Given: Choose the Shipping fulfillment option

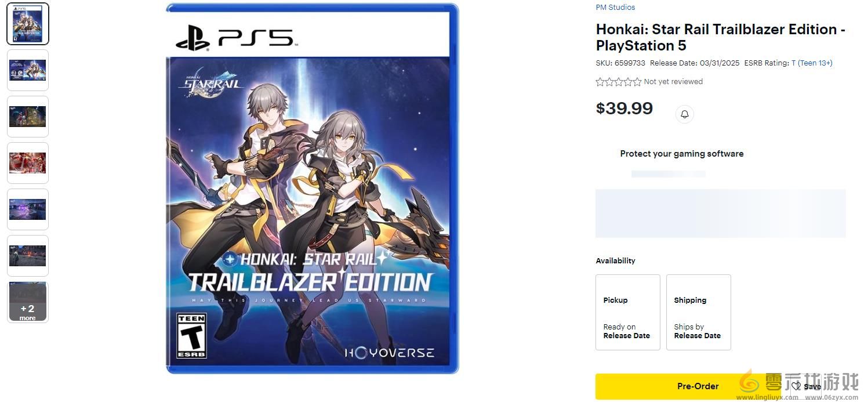Looking at the screenshot, I should pyautogui.click(x=698, y=312).
